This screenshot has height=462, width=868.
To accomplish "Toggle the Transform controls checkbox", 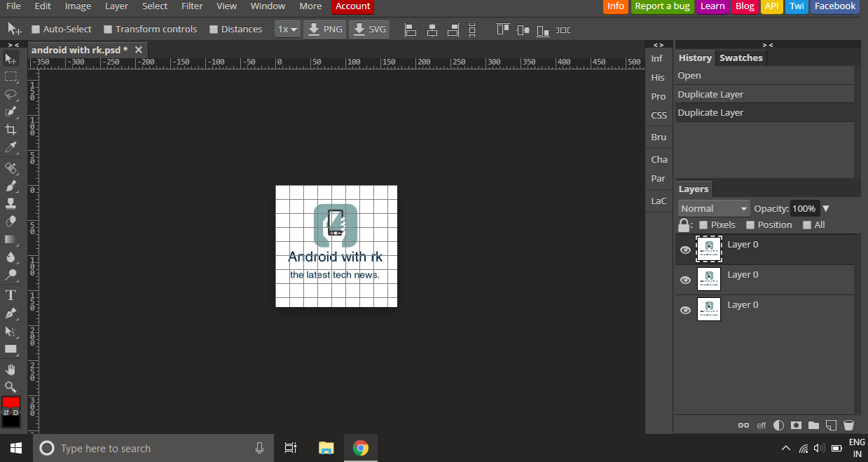I will click(x=108, y=29).
